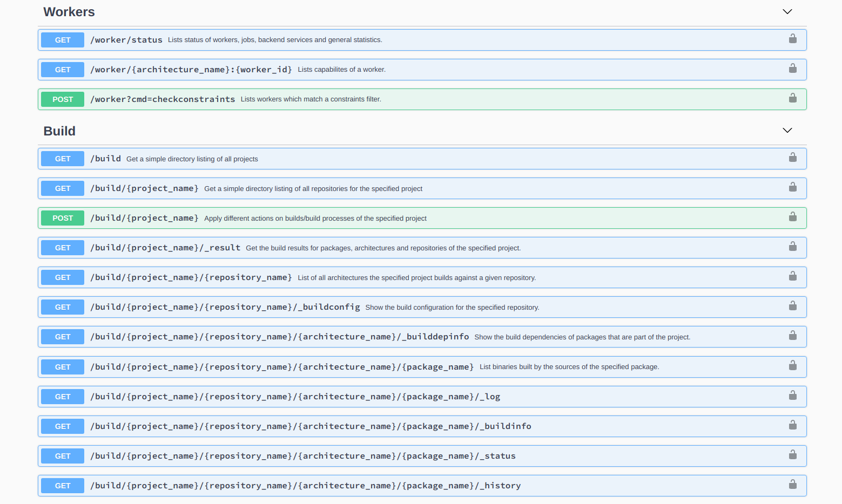842x504 pixels.
Task: Click the lock icon on the _log endpoint
Action: 792,394
